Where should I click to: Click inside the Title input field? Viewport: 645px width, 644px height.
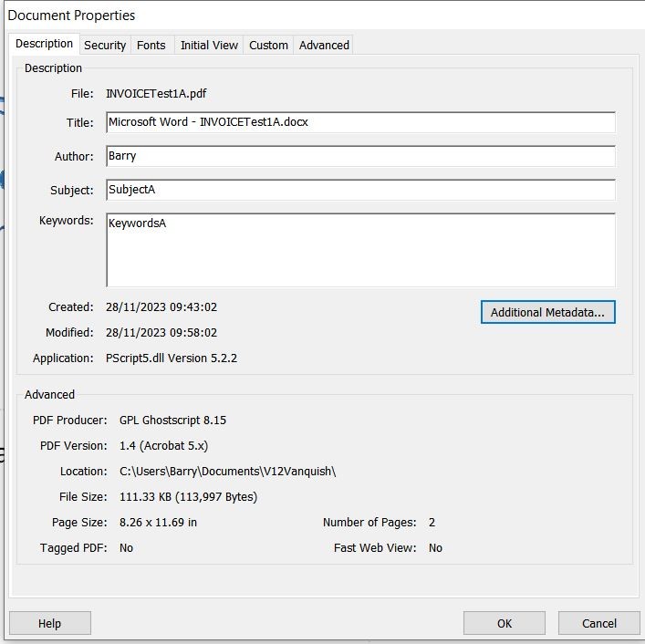tap(360, 122)
